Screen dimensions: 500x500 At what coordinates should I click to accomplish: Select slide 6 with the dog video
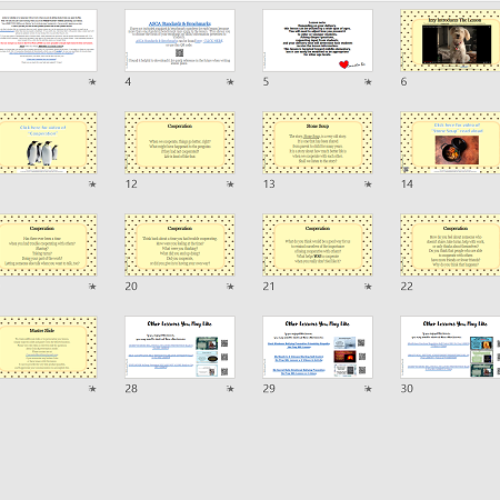tap(450, 40)
